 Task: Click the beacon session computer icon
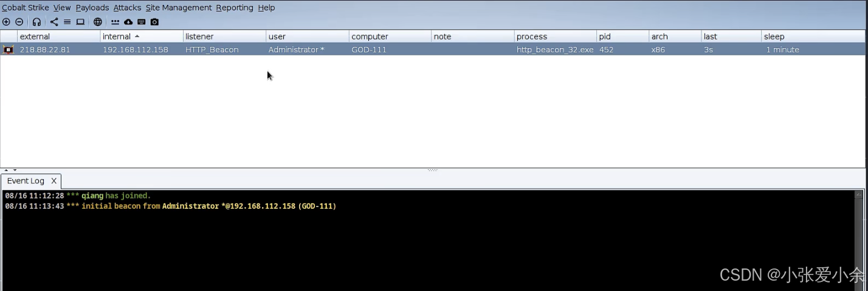[x=9, y=50]
